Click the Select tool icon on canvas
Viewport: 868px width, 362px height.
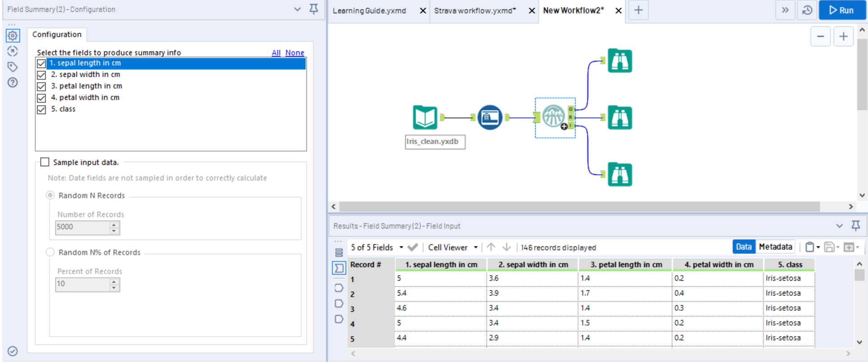[x=489, y=117]
